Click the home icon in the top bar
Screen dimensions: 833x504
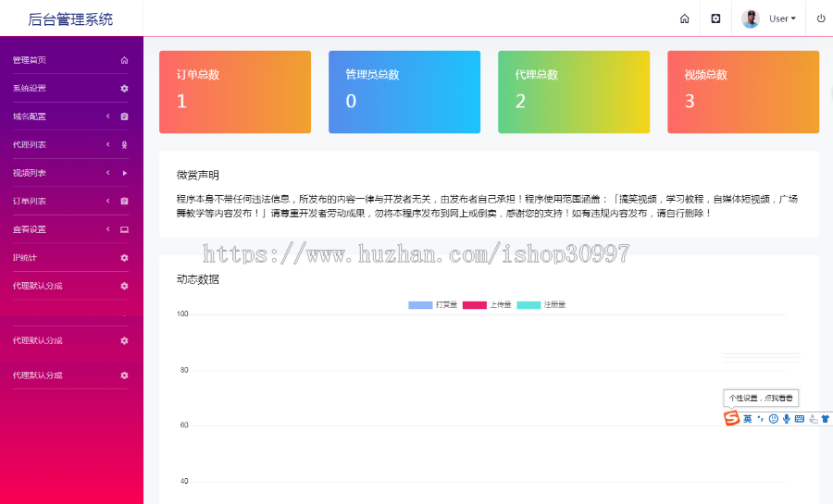point(684,18)
